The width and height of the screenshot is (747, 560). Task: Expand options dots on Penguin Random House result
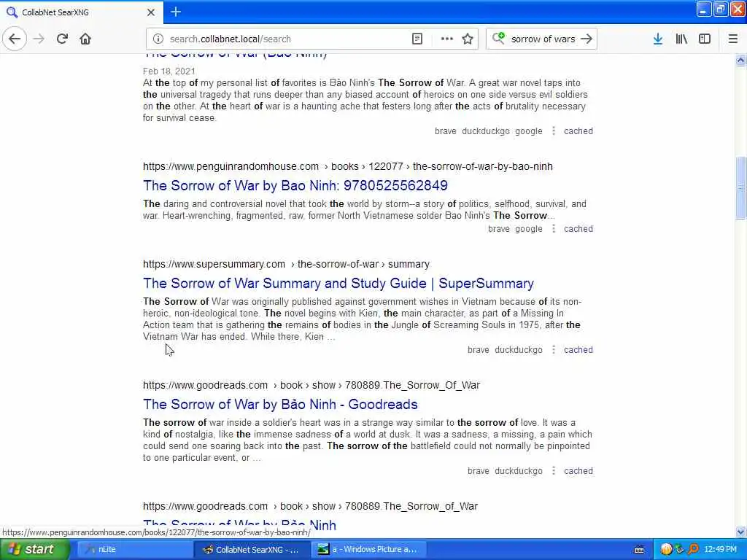tap(553, 228)
